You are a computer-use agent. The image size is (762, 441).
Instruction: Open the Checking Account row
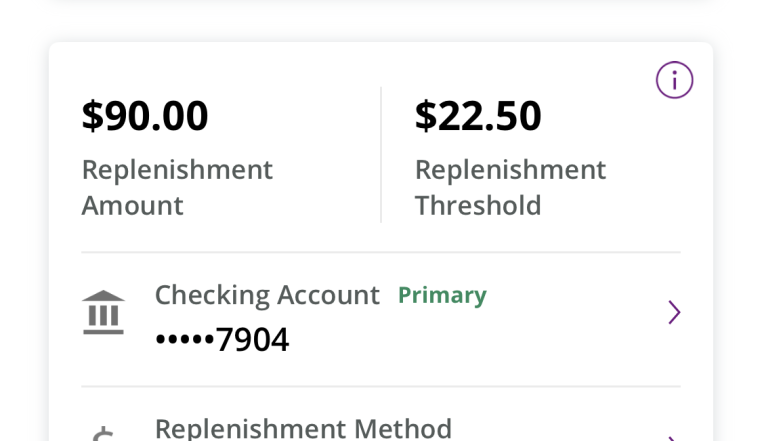(381, 319)
